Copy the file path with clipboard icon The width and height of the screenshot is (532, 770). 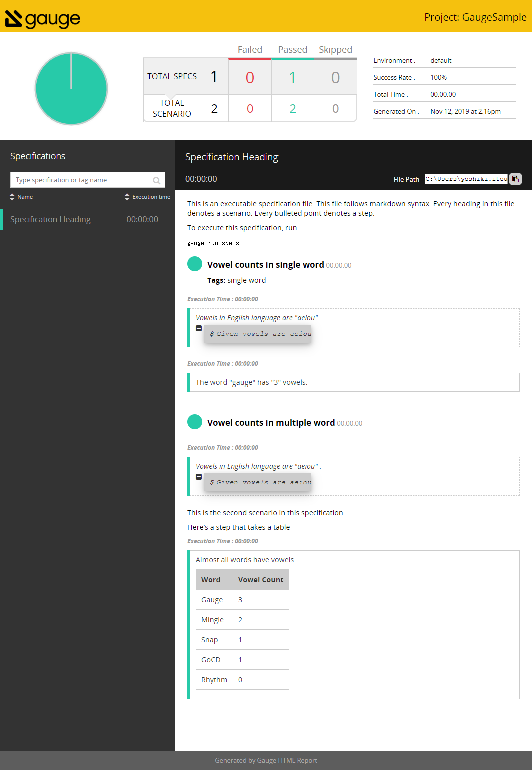515,179
